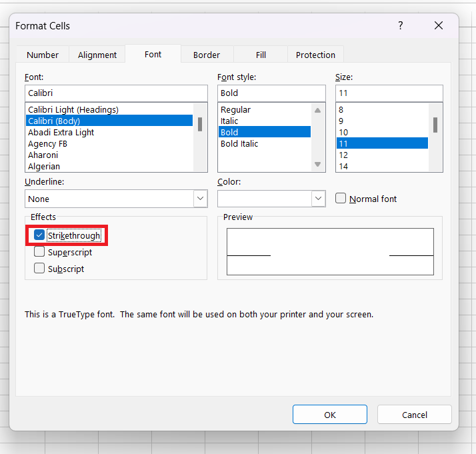The width and height of the screenshot is (476, 454).
Task: Choose Abadi Extra Light font
Action: coord(109,132)
